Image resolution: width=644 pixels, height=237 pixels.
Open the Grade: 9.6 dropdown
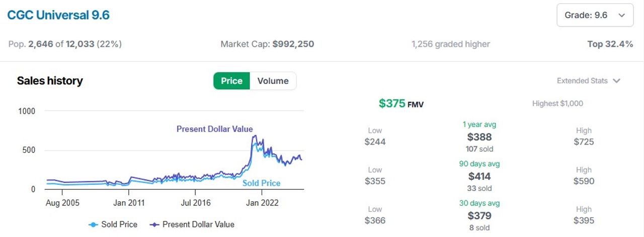pyautogui.click(x=595, y=15)
